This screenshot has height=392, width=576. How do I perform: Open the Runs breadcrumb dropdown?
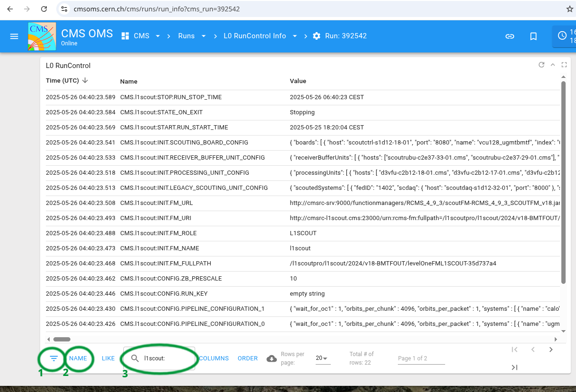204,36
